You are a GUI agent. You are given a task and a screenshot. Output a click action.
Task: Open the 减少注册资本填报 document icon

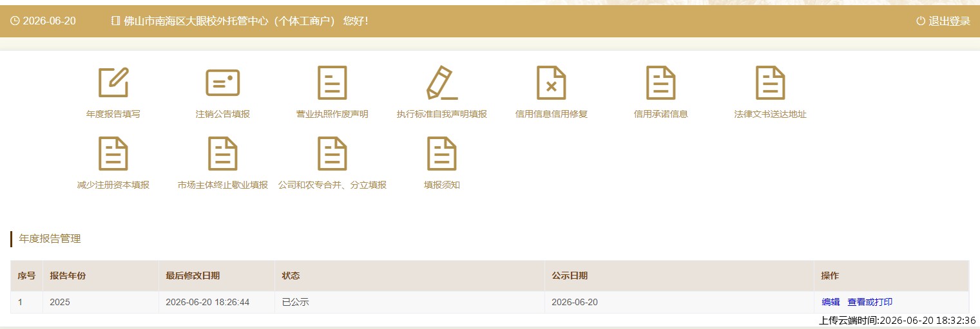pyautogui.click(x=113, y=153)
